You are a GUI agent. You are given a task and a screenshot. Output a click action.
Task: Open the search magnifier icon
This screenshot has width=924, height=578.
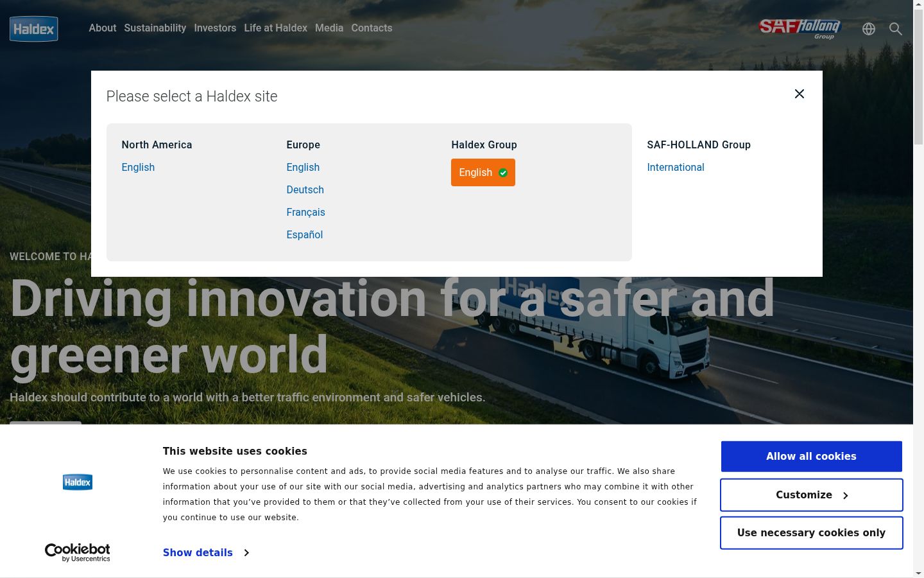pos(896,29)
